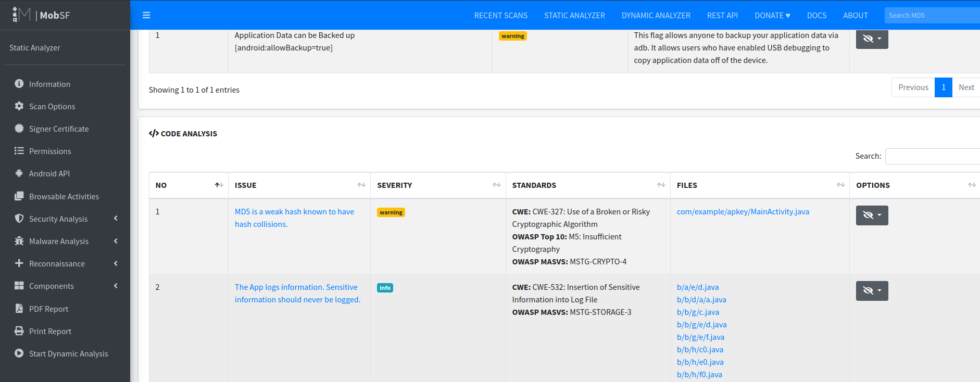Open PDF Report from sidebar

48,309
